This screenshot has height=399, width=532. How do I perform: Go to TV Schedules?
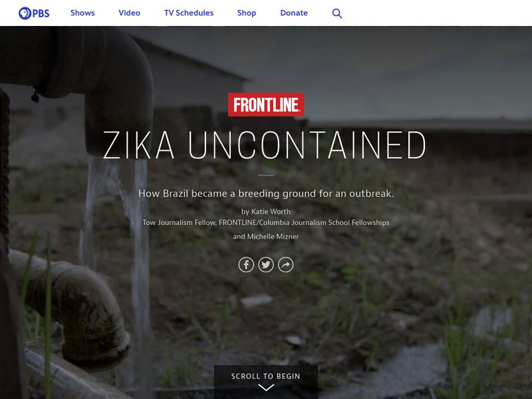point(189,13)
